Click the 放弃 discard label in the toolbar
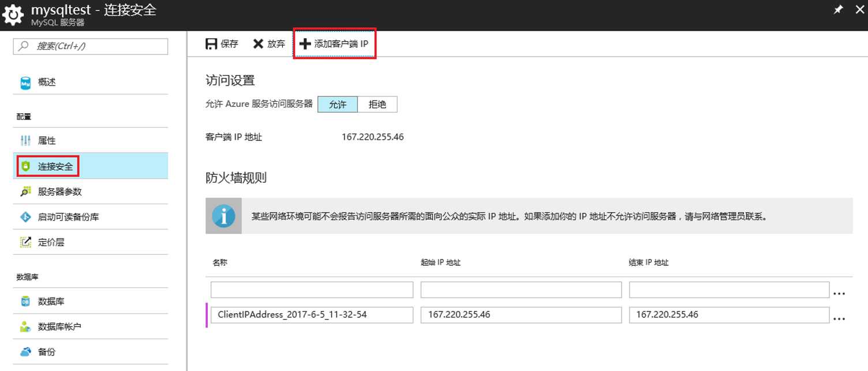 pyautogui.click(x=276, y=44)
